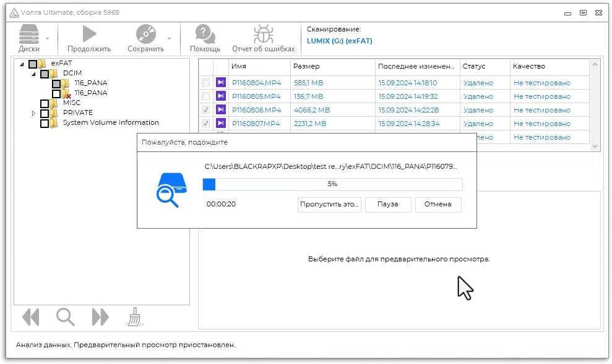
Task: Click Отчет об ошибках bug icon
Action: 264,34
